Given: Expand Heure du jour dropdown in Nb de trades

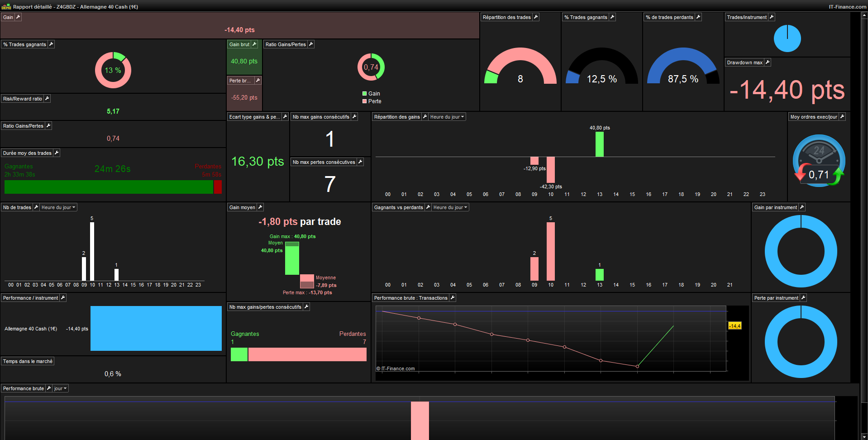Looking at the screenshot, I should pyautogui.click(x=58, y=207).
